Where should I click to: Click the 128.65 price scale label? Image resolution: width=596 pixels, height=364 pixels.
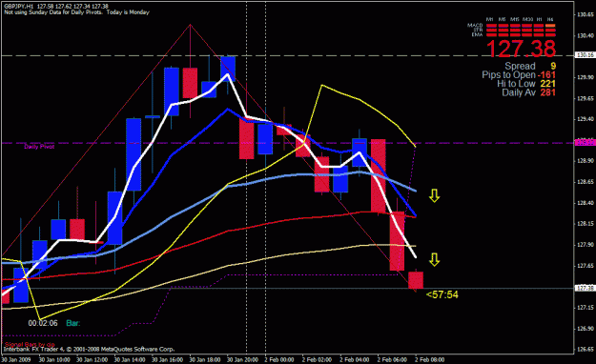pyautogui.click(x=586, y=182)
